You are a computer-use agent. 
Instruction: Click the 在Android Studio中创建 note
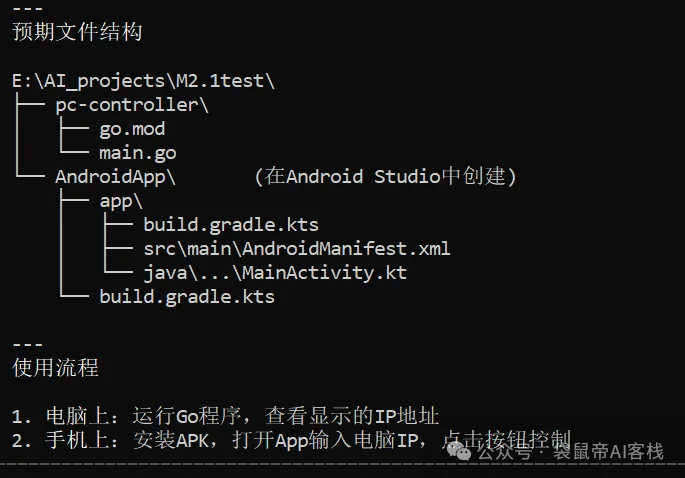(x=385, y=177)
